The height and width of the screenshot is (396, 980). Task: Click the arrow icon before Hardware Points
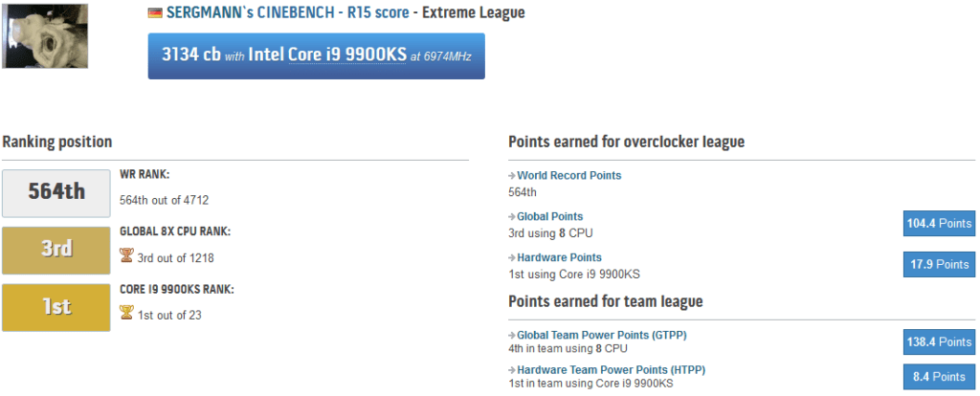point(512,258)
